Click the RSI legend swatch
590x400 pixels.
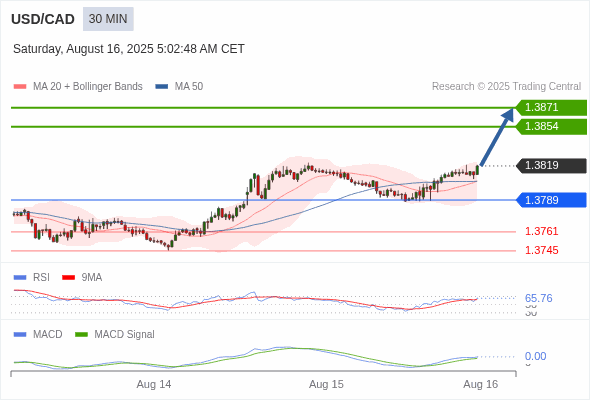pyautogui.click(x=20, y=277)
